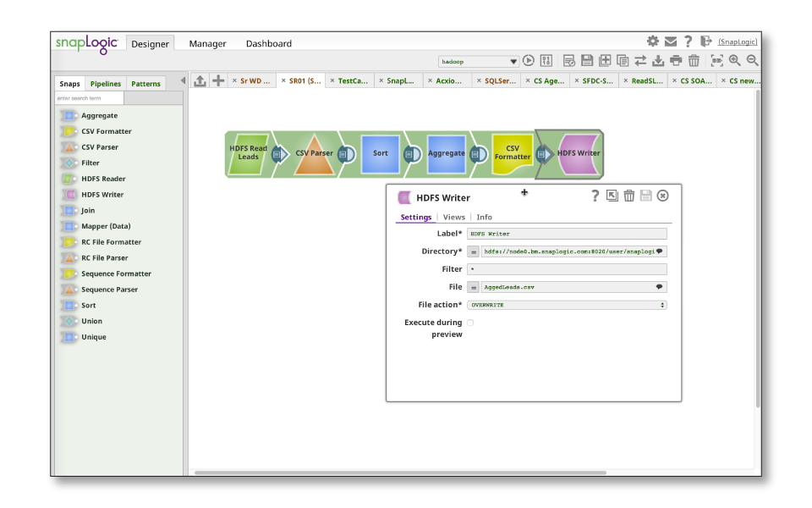Screen dimensions: 812x508
Task: Open the Manager tab
Action: click(x=208, y=43)
